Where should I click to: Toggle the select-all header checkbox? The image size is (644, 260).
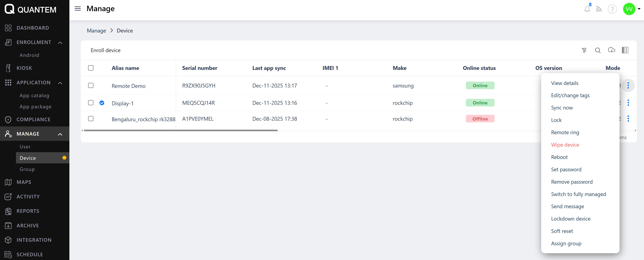[91, 68]
